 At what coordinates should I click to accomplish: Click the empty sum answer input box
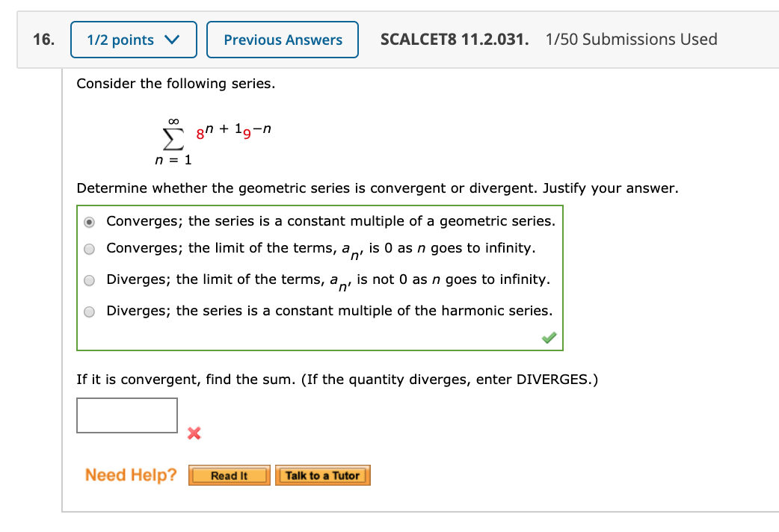tap(126, 415)
